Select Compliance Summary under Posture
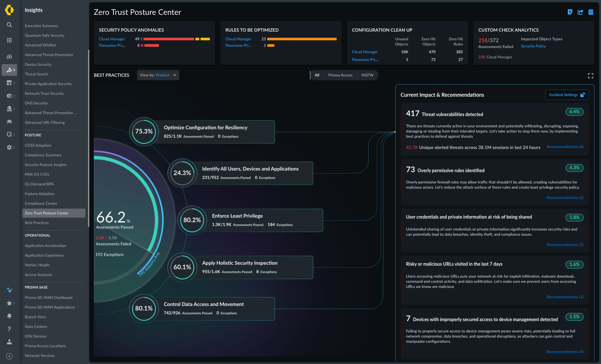The width and height of the screenshot is (601, 364). click(43, 155)
